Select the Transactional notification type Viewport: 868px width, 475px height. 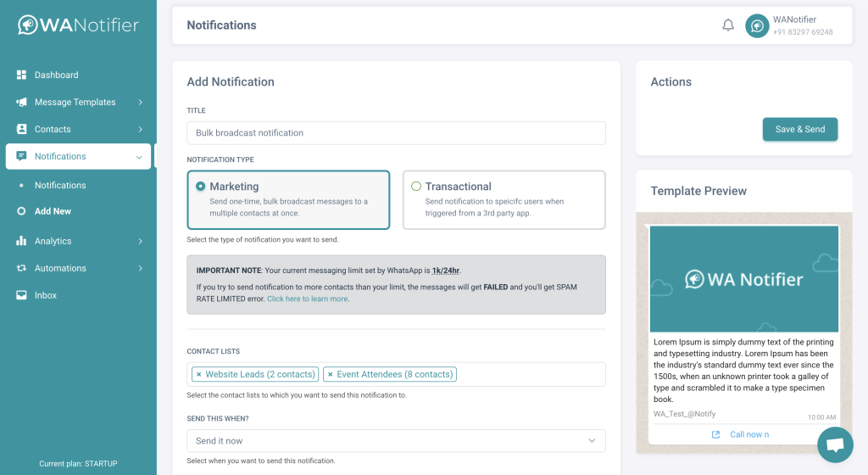tap(416, 187)
